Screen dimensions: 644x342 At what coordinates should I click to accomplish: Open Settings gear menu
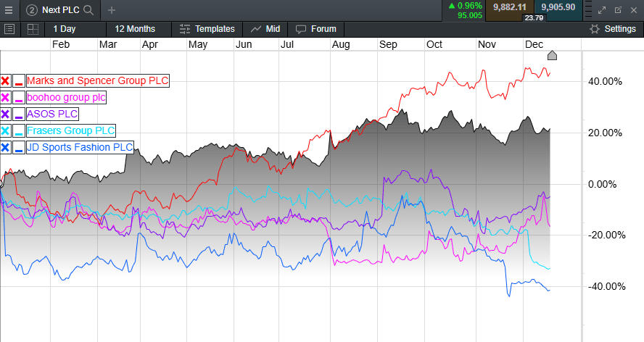(613, 29)
